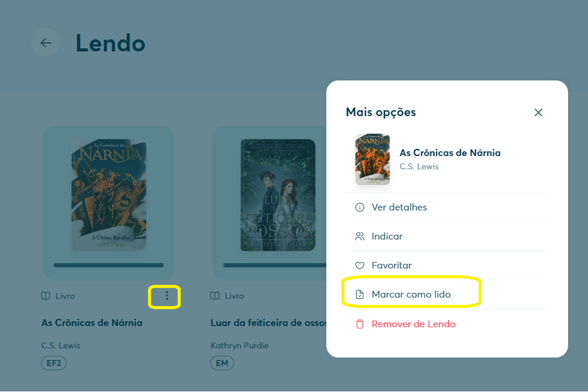Viewport: 588px width, 392px height.
Task: Click the EM level tag
Action: pyautogui.click(x=222, y=363)
